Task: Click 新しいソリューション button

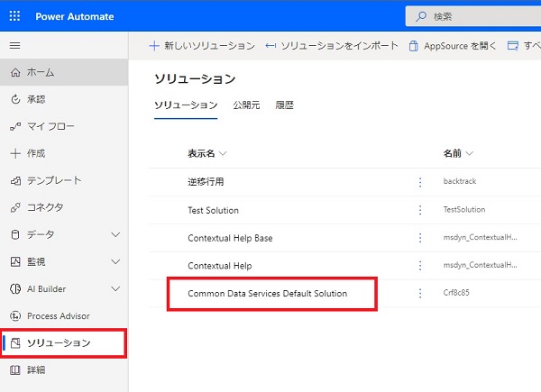Action: coord(202,46)
